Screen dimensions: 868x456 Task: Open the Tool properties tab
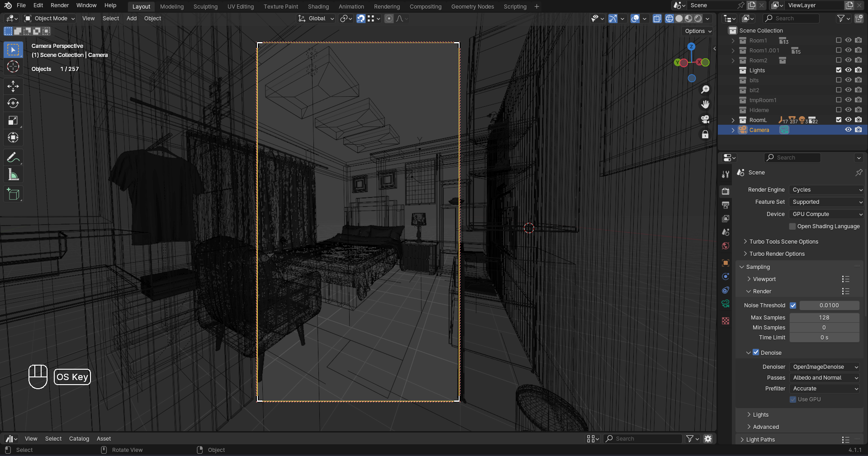pos(726,174)
